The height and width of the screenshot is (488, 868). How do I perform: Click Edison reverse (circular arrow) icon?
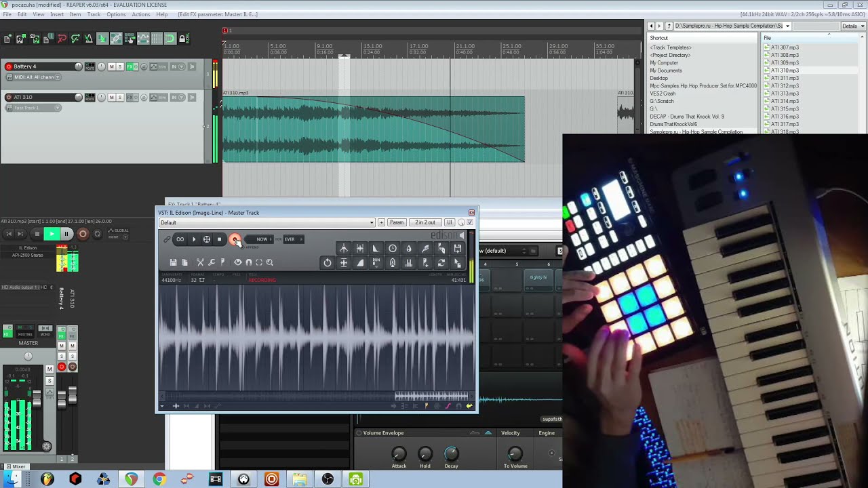[x=328, y=262]
